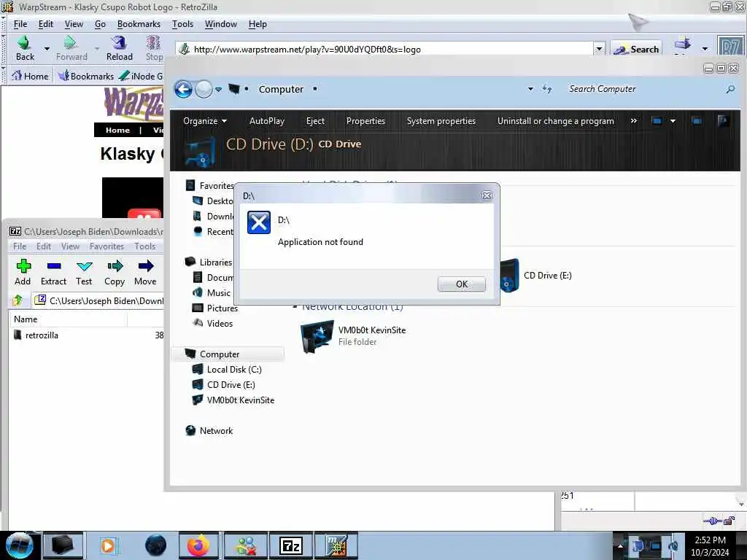Open the Print options dropdown arrow in RetroZilla
This screenshot has height=560, width=747.
point(705,49)
